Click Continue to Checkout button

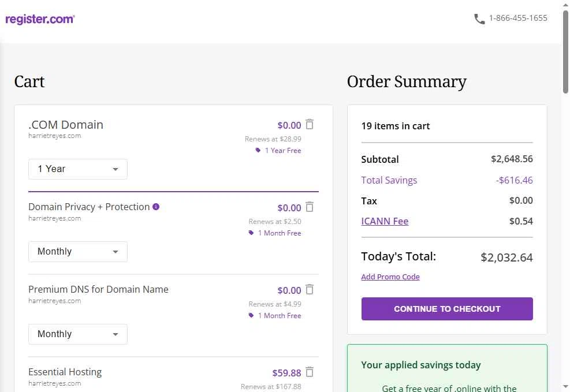tap(447, 309)
